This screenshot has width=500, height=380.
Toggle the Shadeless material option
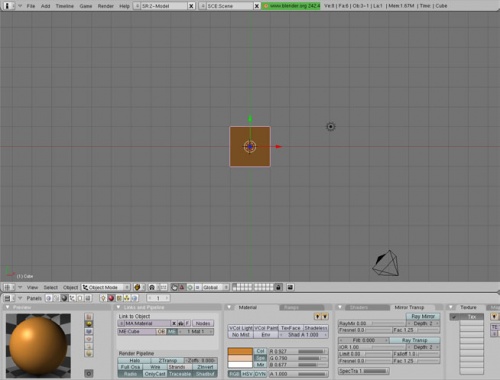316,328
